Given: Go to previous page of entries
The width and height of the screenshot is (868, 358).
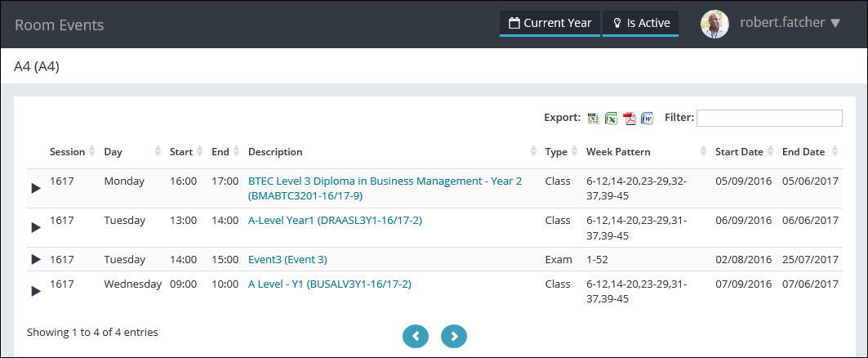Looking at the screenshot, I should click(x=416, y=335).
